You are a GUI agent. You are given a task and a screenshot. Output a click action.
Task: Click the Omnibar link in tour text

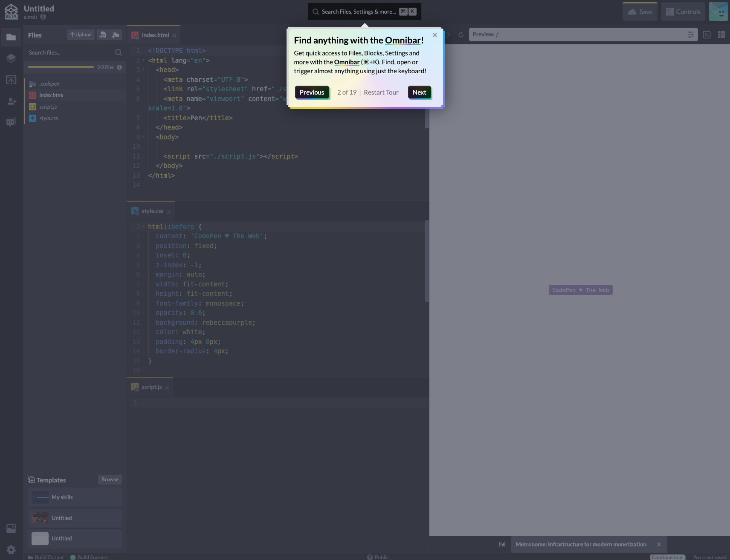347,62
